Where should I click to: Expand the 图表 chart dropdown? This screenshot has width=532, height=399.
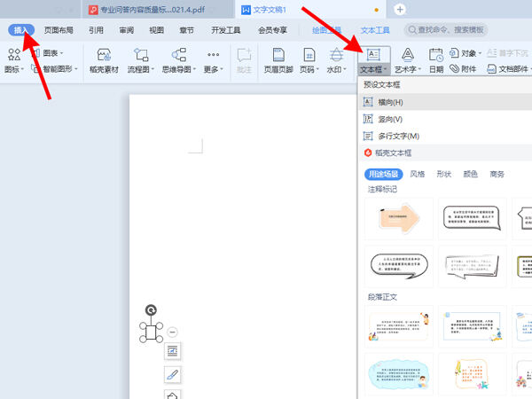(55, 53)
